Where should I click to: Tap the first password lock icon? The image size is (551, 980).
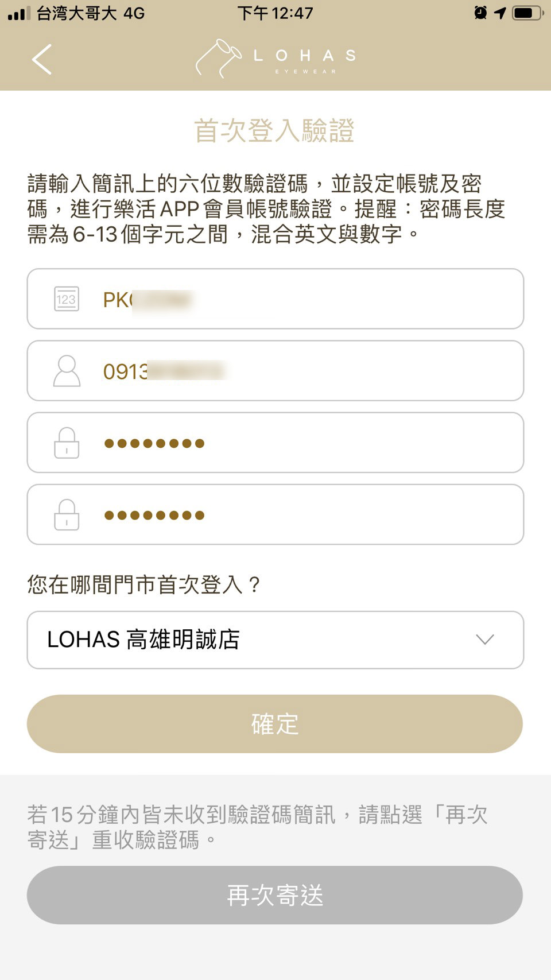point(67,443)
